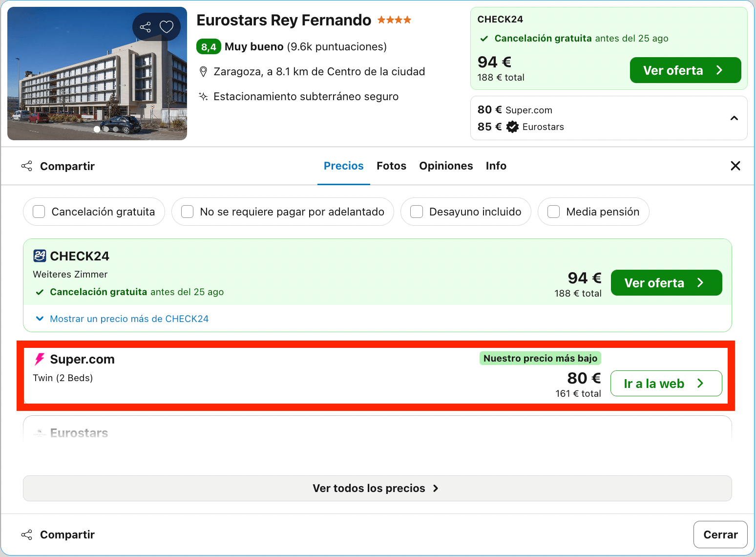Check No se requiere pagar por adelantado
The height and width of the screenshot is (557, 756).
[x=187, y=212]
